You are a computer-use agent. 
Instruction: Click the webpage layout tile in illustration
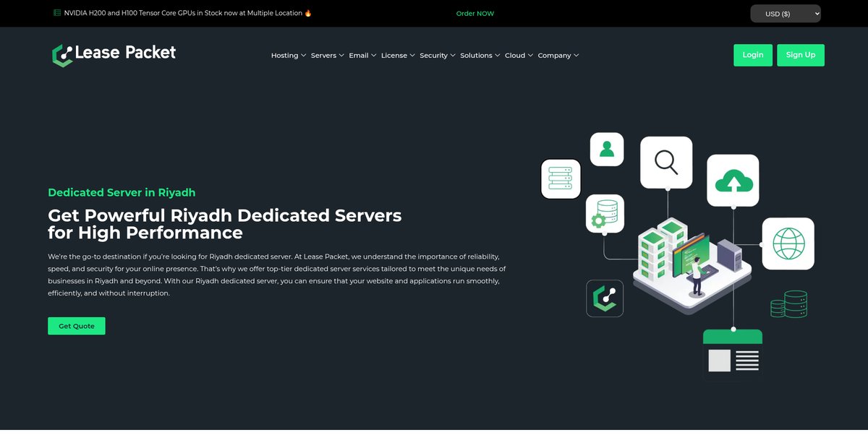click(733, 354)
